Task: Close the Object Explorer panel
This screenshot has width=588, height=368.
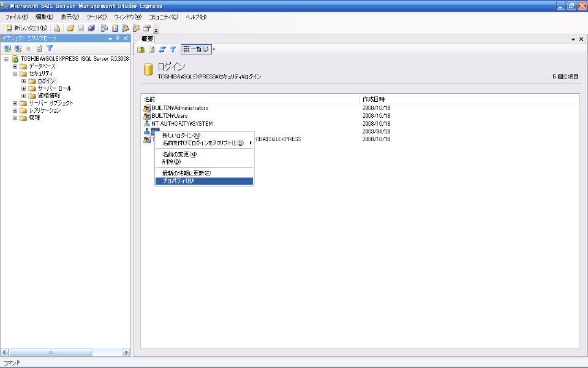Action: [126, 38]
